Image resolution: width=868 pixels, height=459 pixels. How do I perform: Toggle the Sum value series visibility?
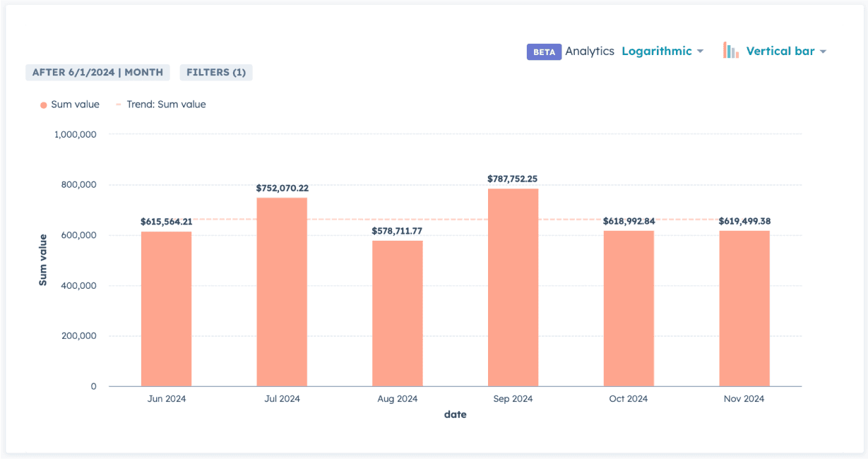point(69,104)
